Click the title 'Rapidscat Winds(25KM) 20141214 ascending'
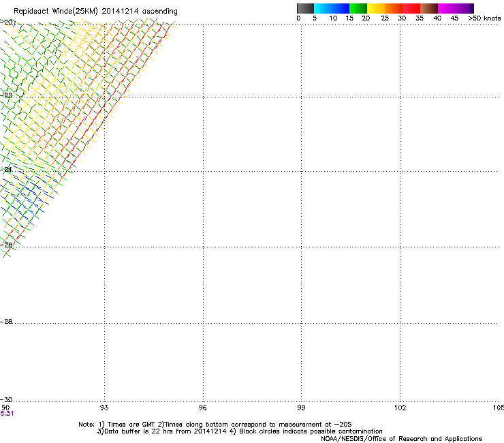Image resolution: width=504 pixels, height=443 pixels. [95, 12]
